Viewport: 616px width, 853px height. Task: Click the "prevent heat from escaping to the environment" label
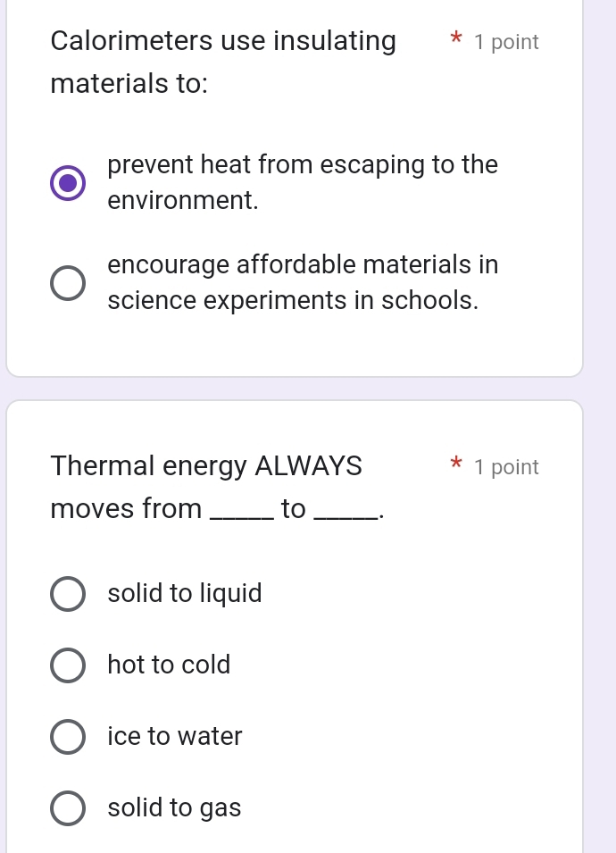point(302,183)
